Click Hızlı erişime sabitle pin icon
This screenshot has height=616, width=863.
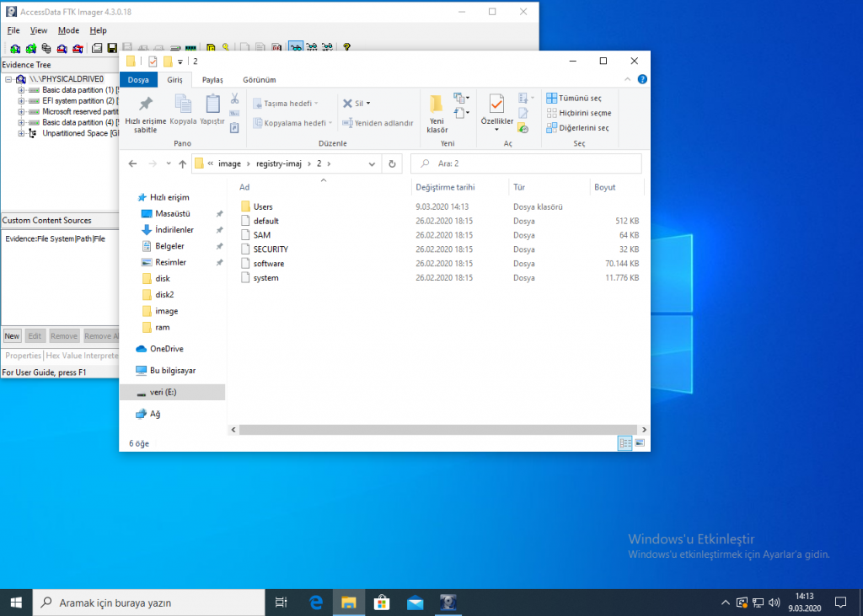[x=145, y=113]
